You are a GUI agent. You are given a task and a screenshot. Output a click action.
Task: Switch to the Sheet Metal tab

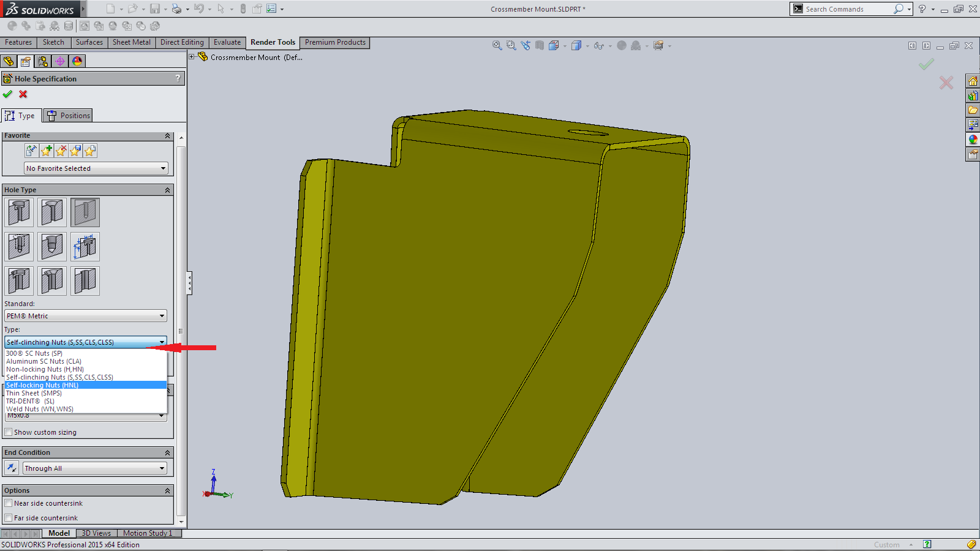point(131,42)
